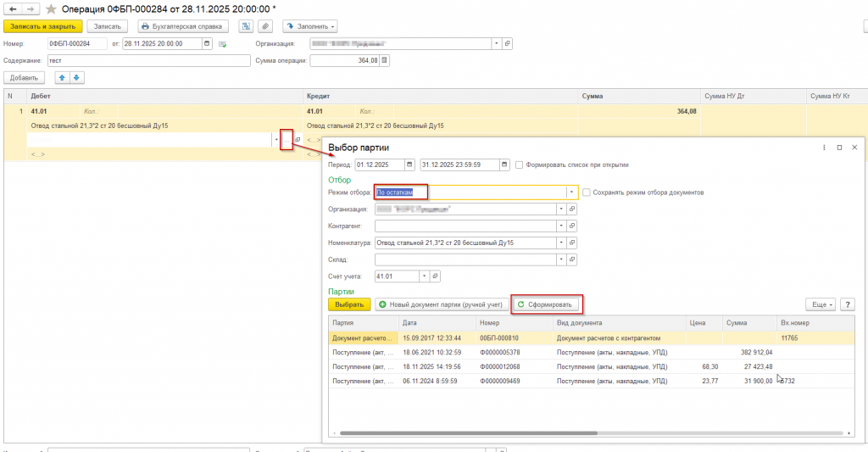Click the 68,30 price cell
Screen dimensions: 868x452
pyautogui.click(x=704, y=366)
